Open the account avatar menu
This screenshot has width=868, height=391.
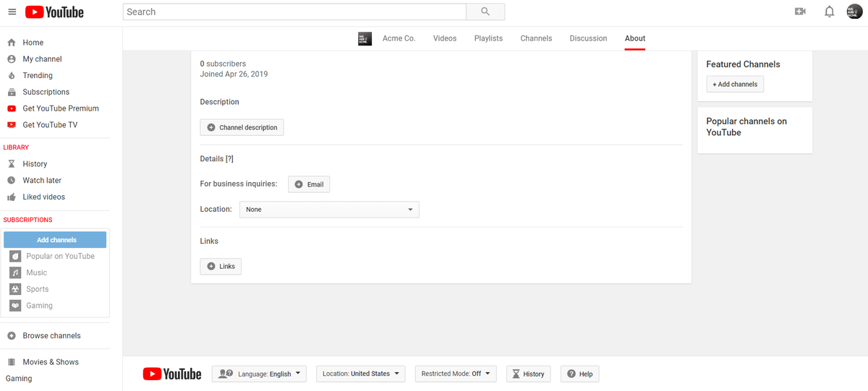click(x=854, y=12)
